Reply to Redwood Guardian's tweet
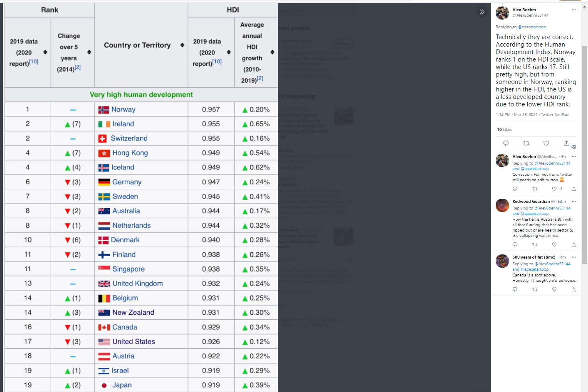588x392 pixels. 515,244
